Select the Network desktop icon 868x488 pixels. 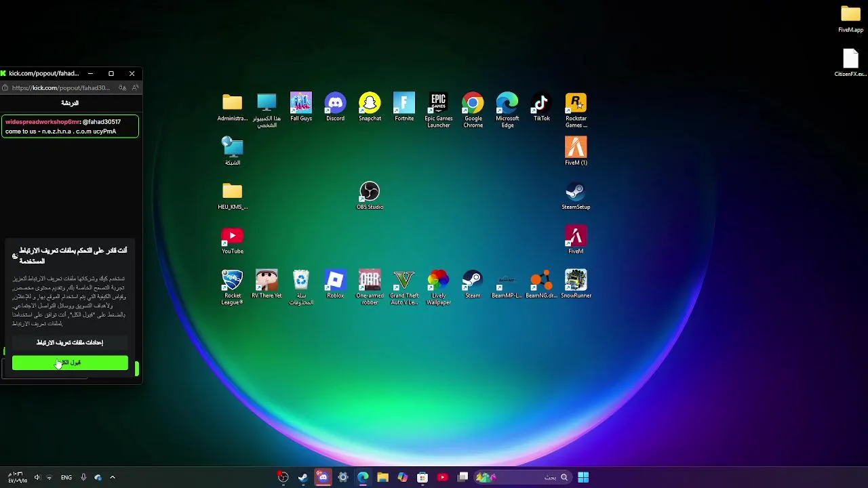[x=232, y=151]
